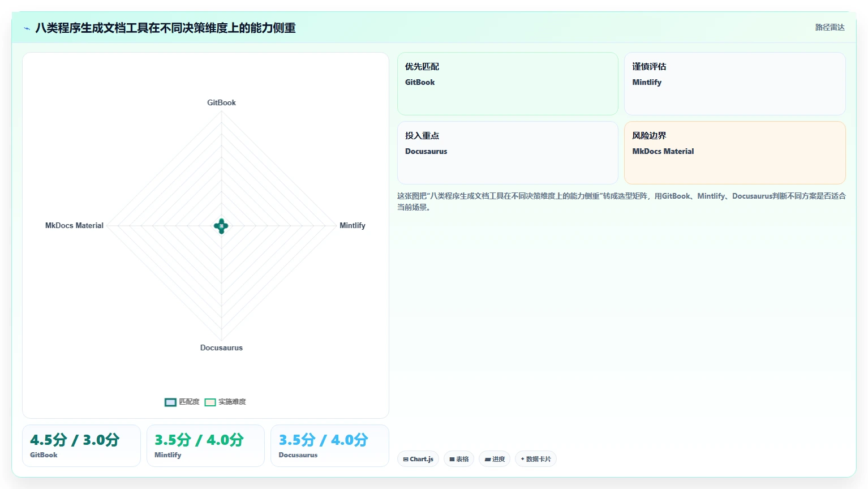Open the 优先匹配 GitBook card

point(508,84)
